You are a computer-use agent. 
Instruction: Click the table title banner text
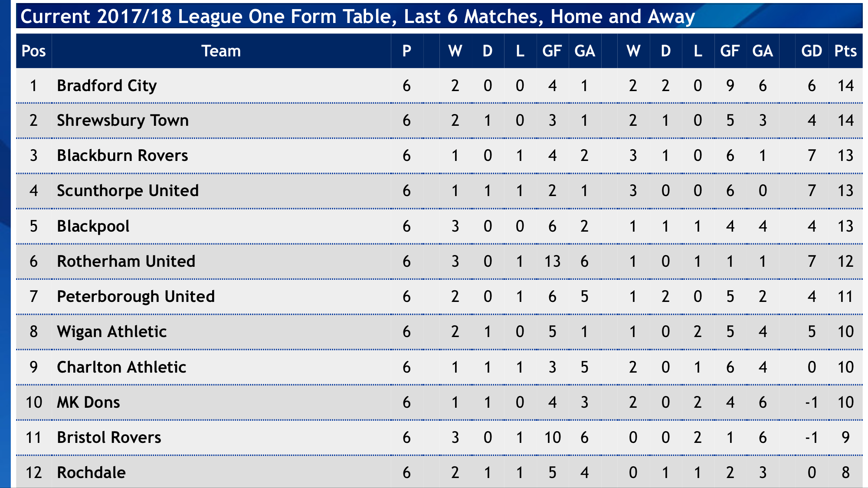357,16
